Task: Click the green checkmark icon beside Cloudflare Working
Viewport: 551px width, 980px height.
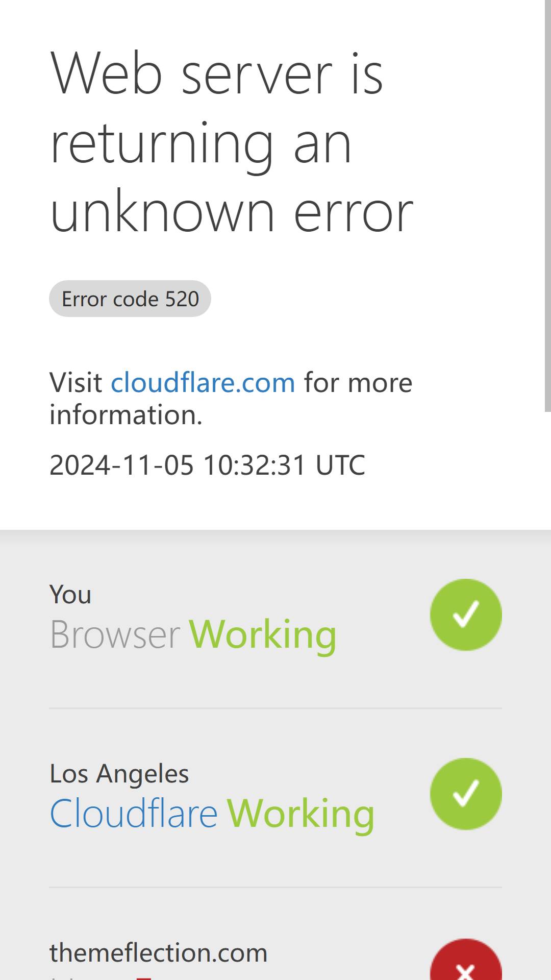Action: point(466,794)
